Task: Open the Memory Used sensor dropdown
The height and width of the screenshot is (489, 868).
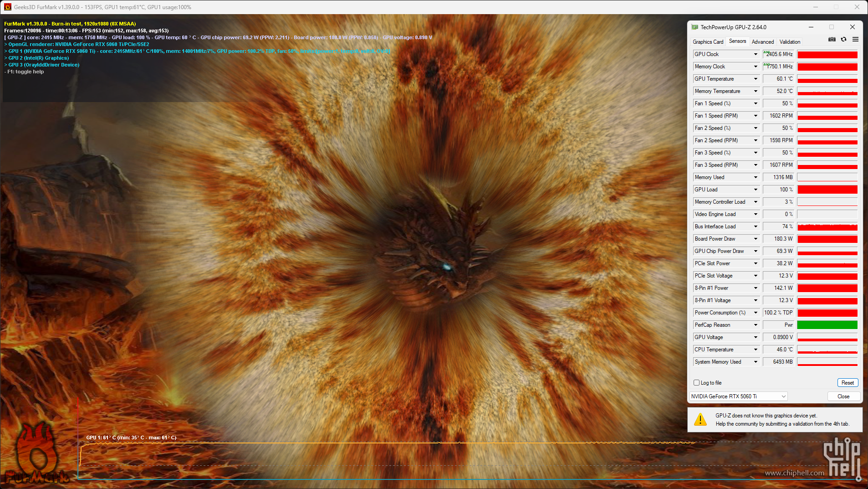Action: coord(756,177)
